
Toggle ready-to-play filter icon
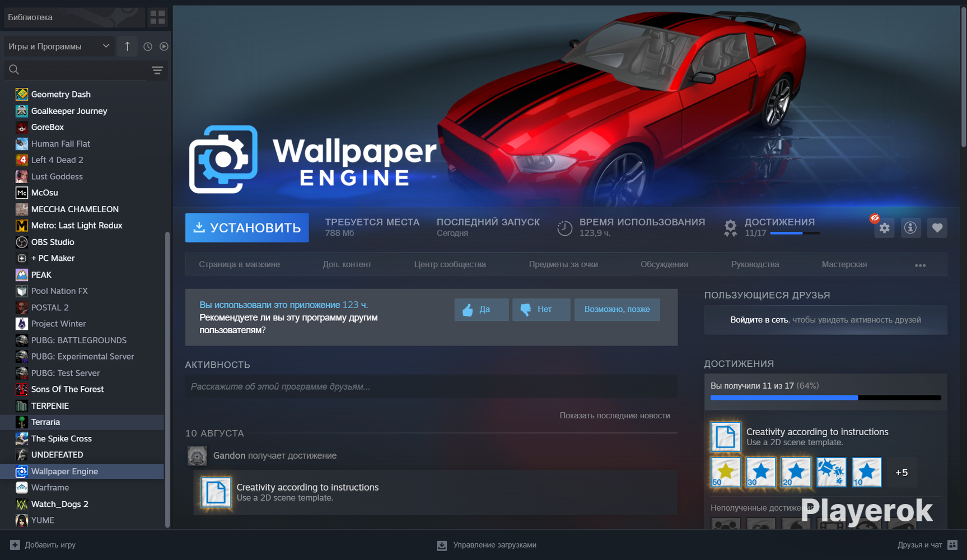tap(163, 46)
